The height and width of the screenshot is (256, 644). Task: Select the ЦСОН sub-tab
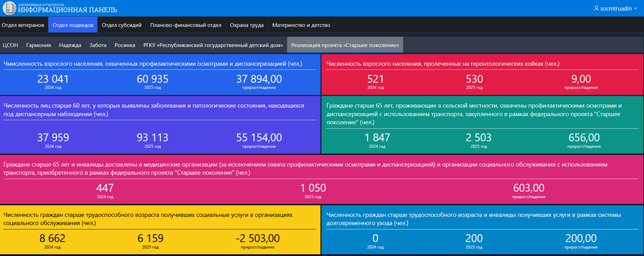point(11,45)
